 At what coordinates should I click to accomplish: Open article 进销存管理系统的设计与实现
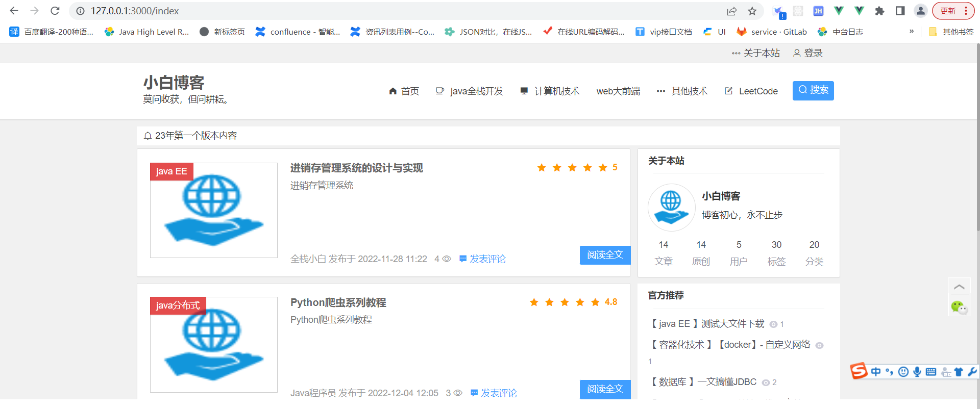click(357, 168)
